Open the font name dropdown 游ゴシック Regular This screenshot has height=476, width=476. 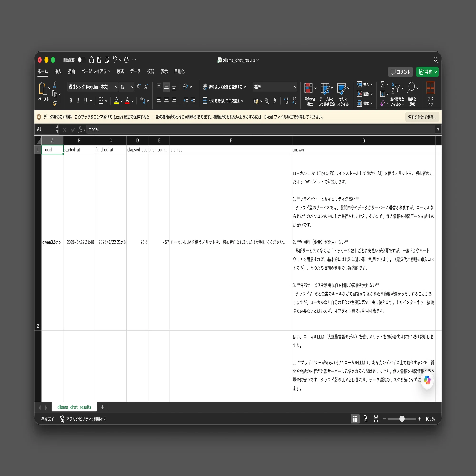pyautogui.click(x=116, y=87)
